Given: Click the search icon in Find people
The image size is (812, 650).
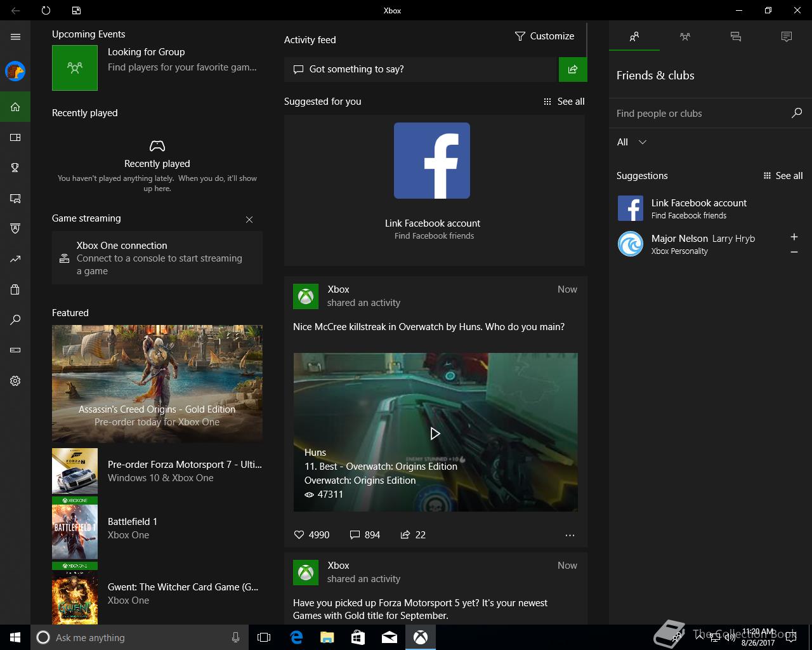Looking at the screenshot, I should (x=797, y=113).
